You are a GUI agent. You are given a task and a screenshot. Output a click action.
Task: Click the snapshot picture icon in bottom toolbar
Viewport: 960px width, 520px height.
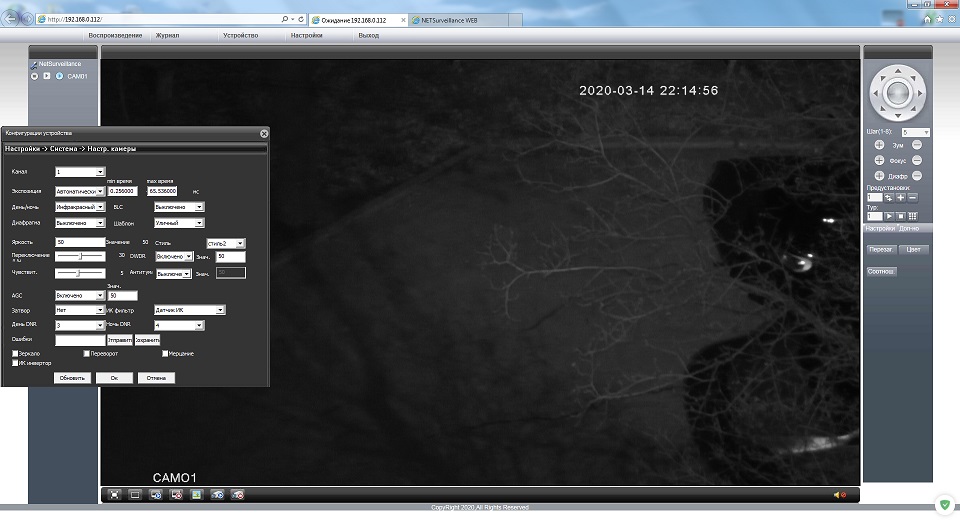click(x=196, y=494)
